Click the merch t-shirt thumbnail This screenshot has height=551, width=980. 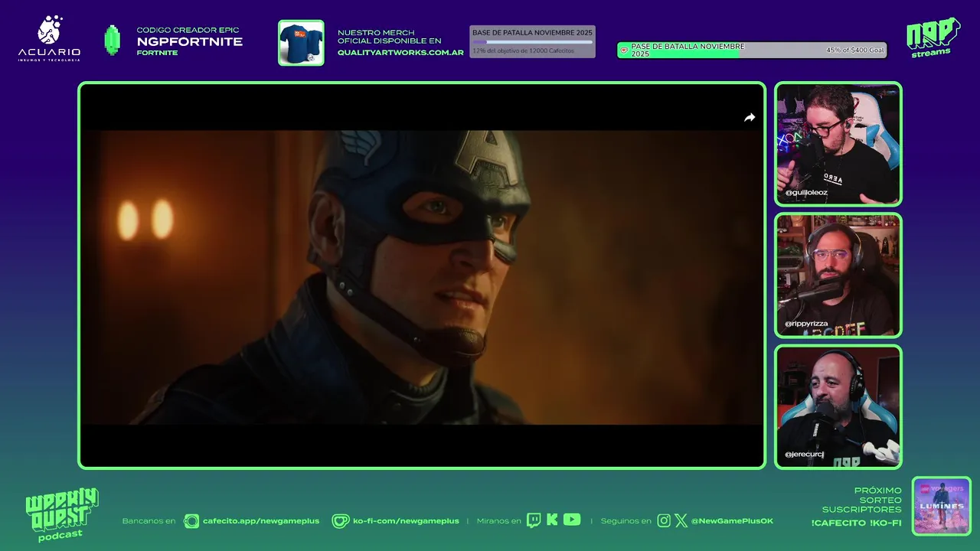coord(301,43)
